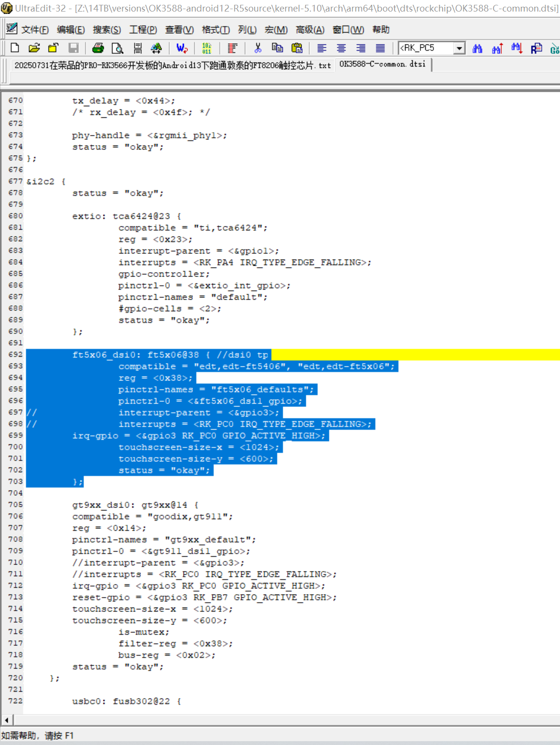Click the '#gpio-cells = <2>;' line
Screen dimensions: 560x745
170,308
